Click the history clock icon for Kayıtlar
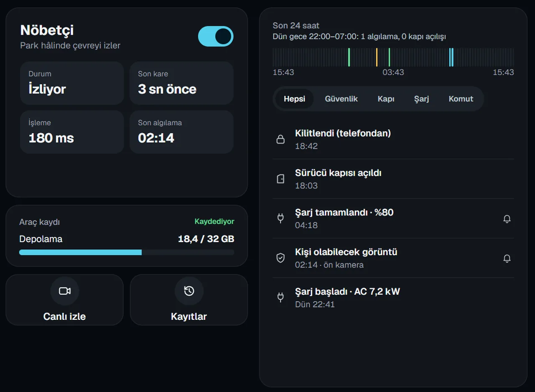The image size is (535, 392). click(189, 291)
